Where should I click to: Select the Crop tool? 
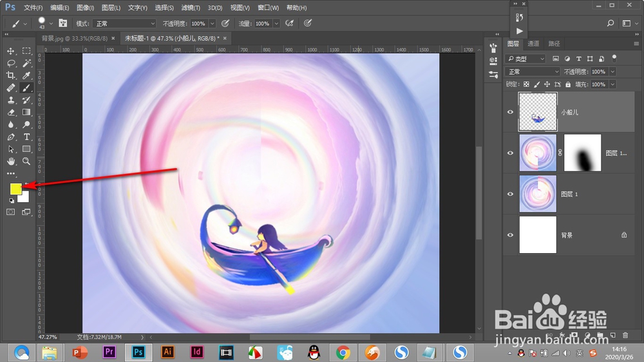[11, 75]
